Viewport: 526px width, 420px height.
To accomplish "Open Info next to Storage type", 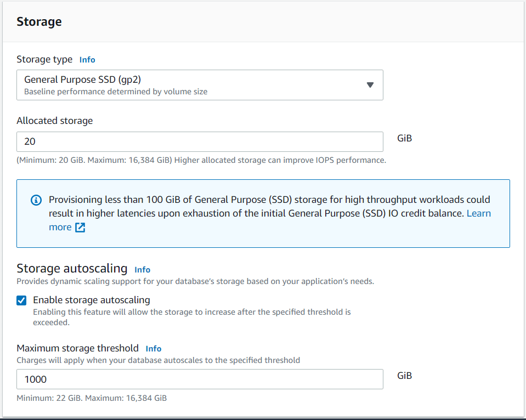I will click(x=87, y=60).
